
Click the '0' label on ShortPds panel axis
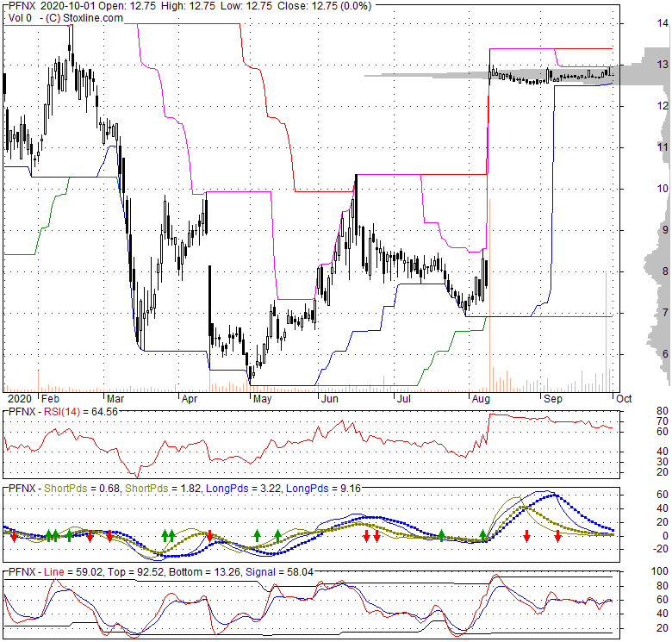pyautogui.click(x=665, y=536)
